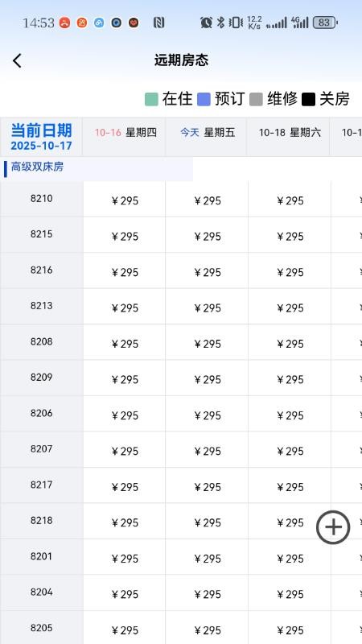Click the green 在住 legend swatch

[151, 99]
